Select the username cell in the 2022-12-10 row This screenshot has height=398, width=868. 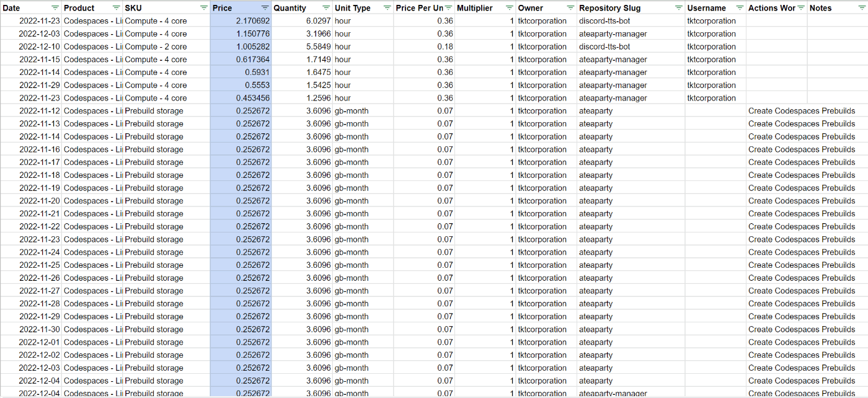(x=715, y=46)
